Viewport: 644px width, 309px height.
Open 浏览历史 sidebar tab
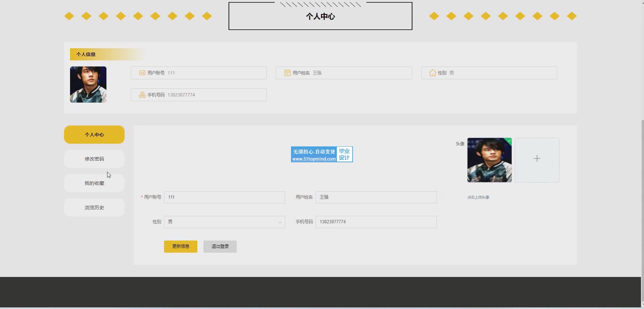(x=94, y=207)
